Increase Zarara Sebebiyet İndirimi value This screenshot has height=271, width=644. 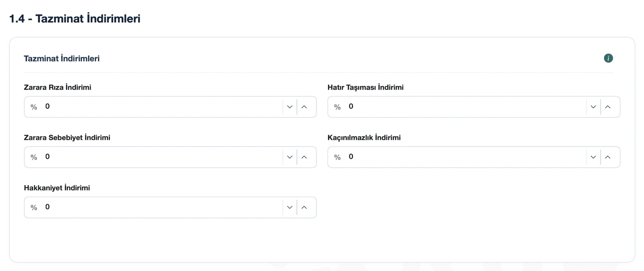click(304, 157)
